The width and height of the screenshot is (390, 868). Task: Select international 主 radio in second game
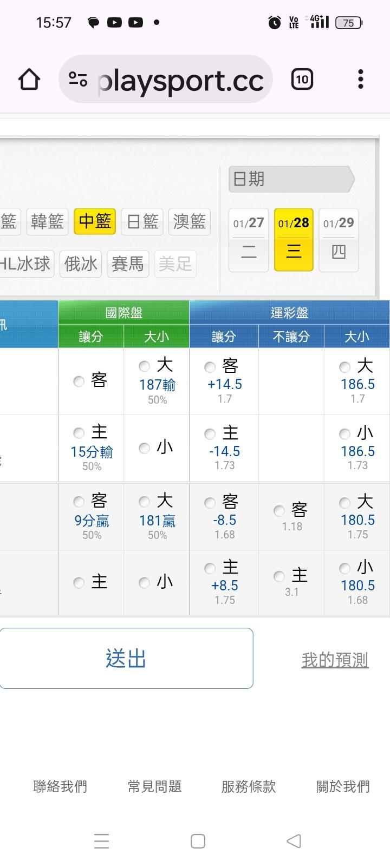click(x=79, y=583)
